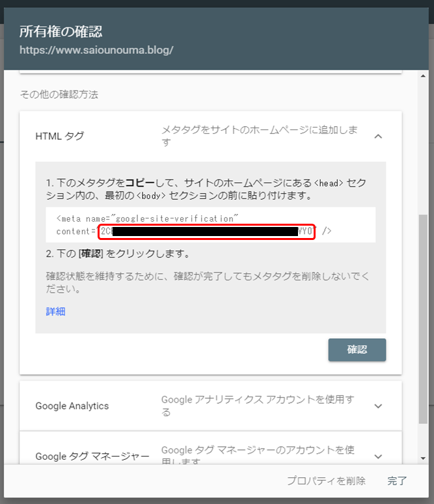Click the step 2 確認 instruction text
The height and width of the screenshot is (504, 434).
pyautogui.click(x=118, y=254)
